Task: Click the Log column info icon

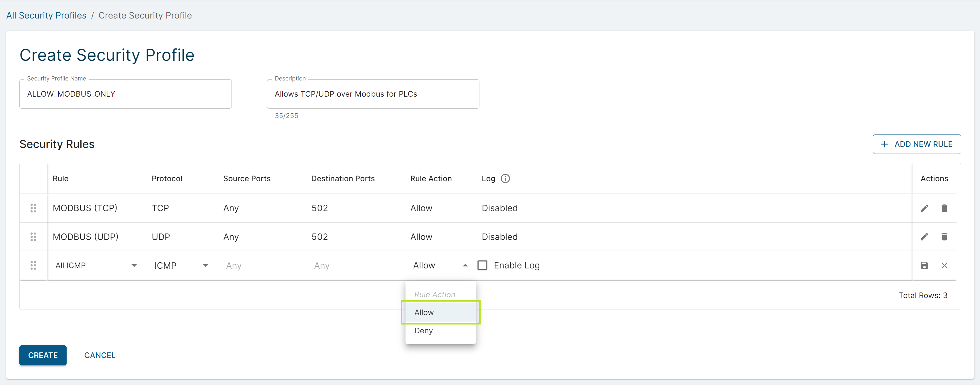Action: [x=505, y=178]
